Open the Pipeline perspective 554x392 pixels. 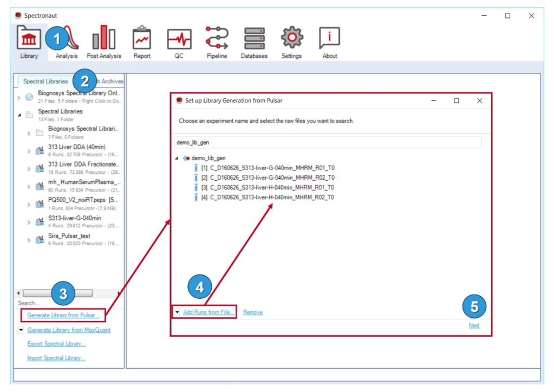pyautogui.click(x=217, y=42)
